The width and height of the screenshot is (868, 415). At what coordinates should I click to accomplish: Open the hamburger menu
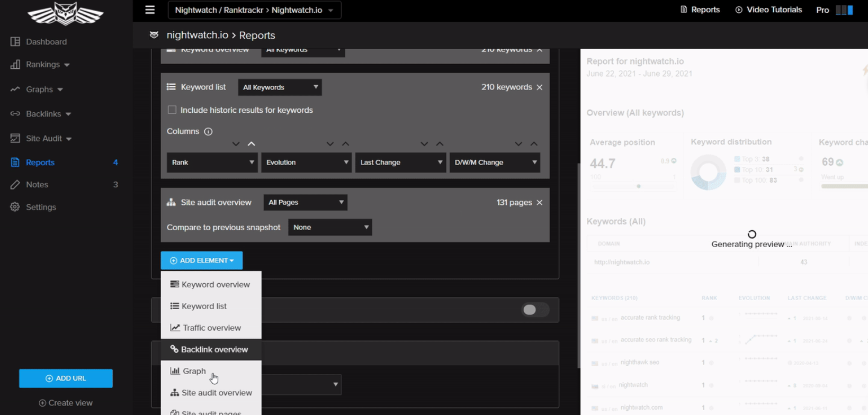click(x=150, y=10)
